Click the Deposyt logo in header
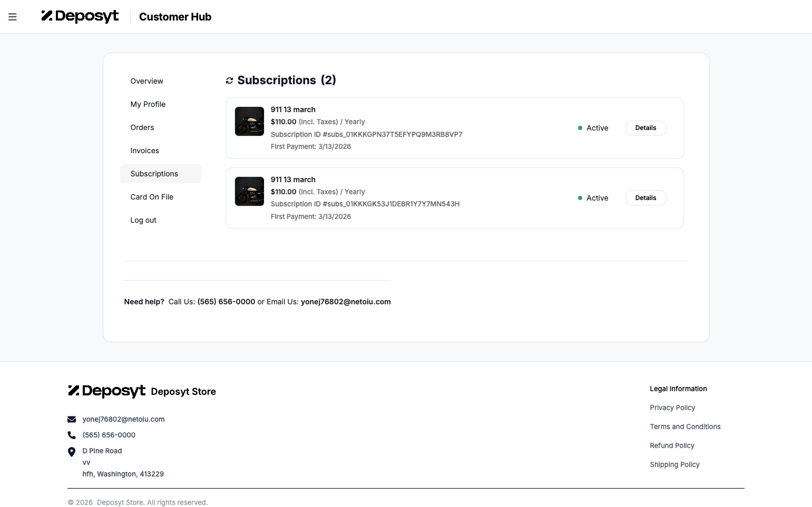Viewport: 812px width, 507px height. coord(80,16)
